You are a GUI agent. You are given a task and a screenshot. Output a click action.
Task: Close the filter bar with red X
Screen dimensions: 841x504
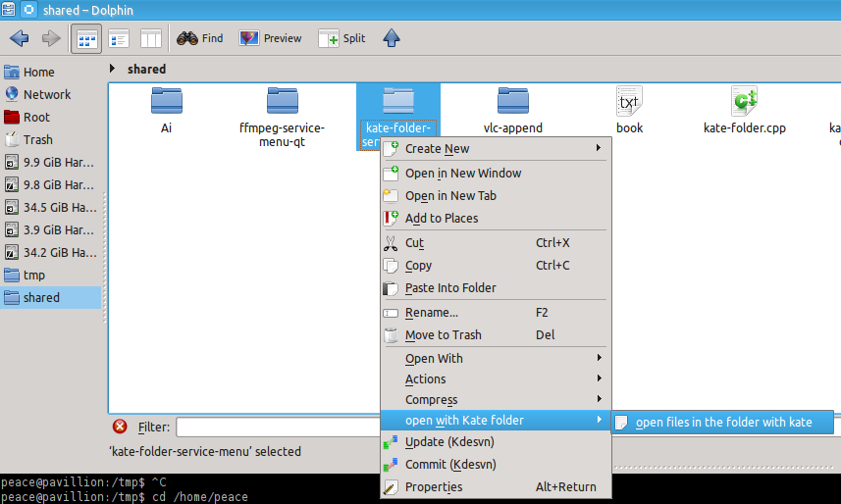click(x=120, y=427)
